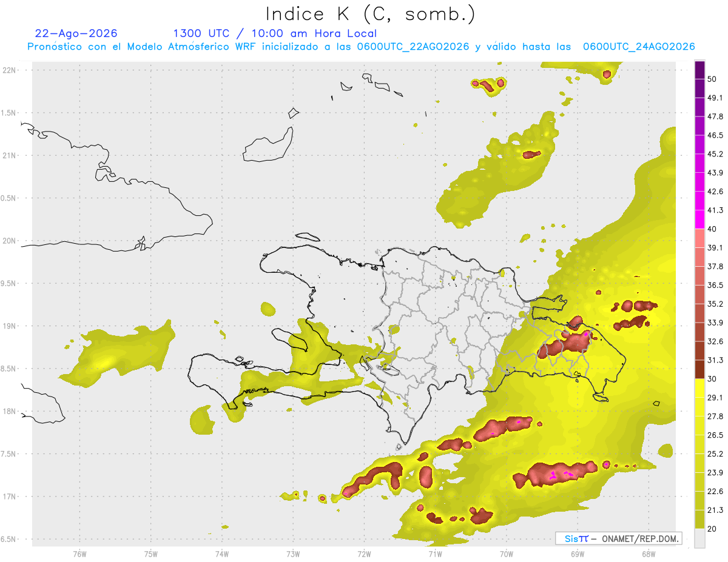
Task: Click the '30' color scale value
Action: [x=713, y=380]
